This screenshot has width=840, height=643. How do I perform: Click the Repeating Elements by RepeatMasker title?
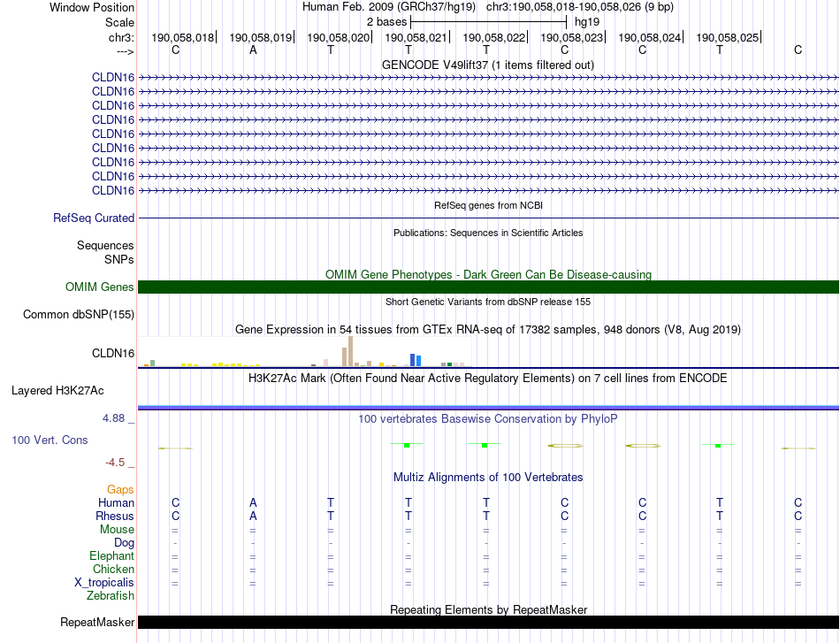pos(488,609)
